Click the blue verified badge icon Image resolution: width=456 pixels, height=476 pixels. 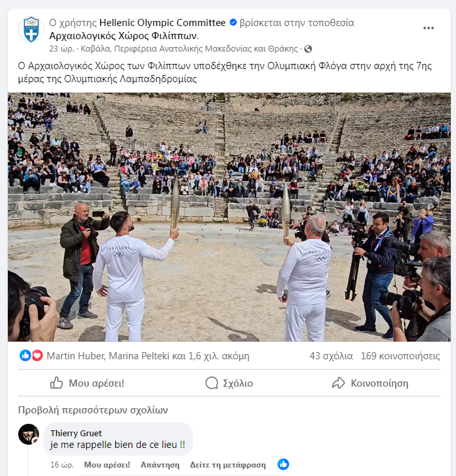click(233, 23)
